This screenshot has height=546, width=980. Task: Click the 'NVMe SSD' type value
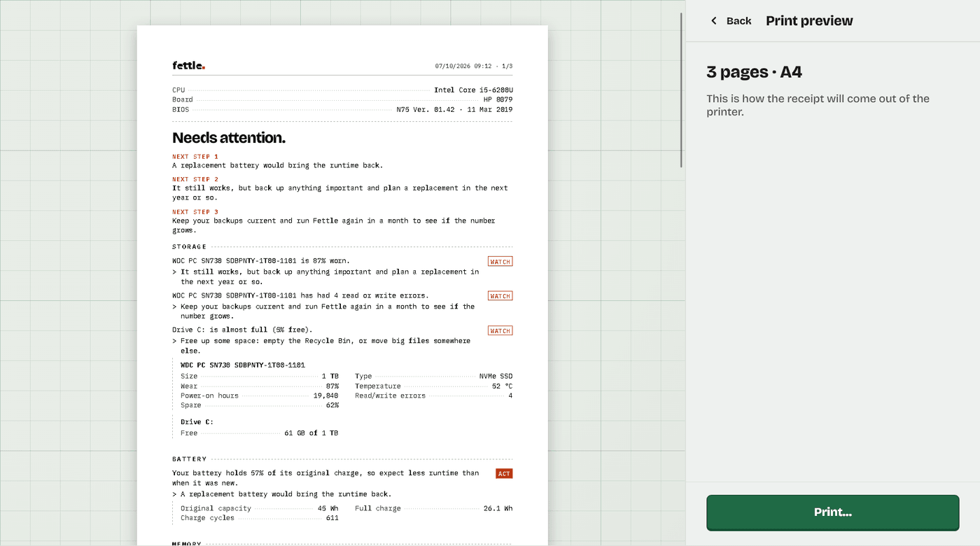pyautogui.click(x=496, y=377)
